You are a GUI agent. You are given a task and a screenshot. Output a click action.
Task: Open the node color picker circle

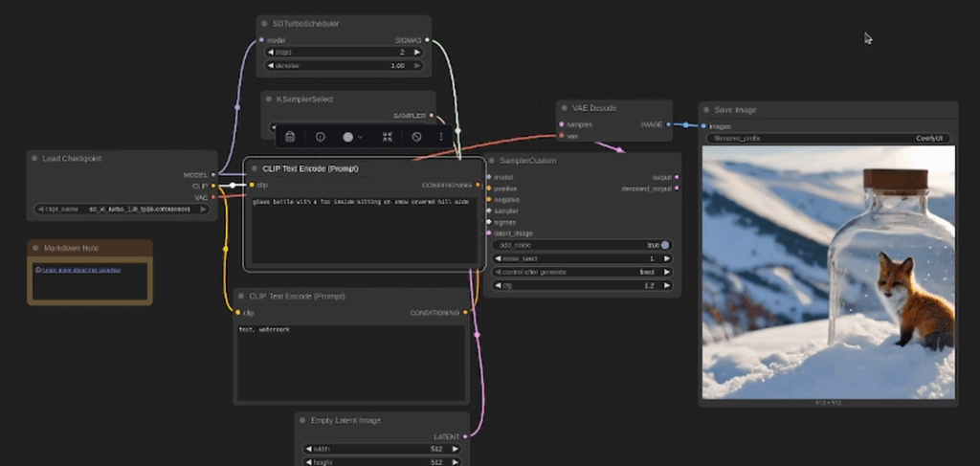click(348, 137)
